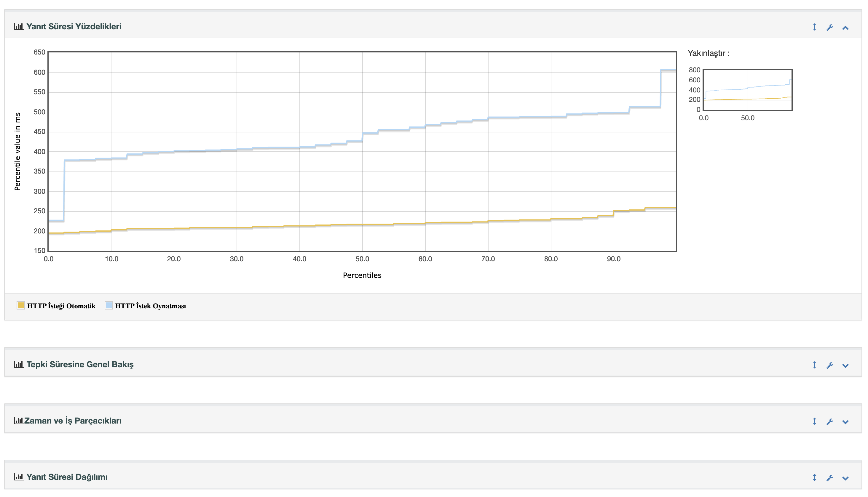Select the Yanıt Süresi Yüzdelikleri panel title
Image resolution: width=868 pixels, height=497 pixels.
[74, 26]
